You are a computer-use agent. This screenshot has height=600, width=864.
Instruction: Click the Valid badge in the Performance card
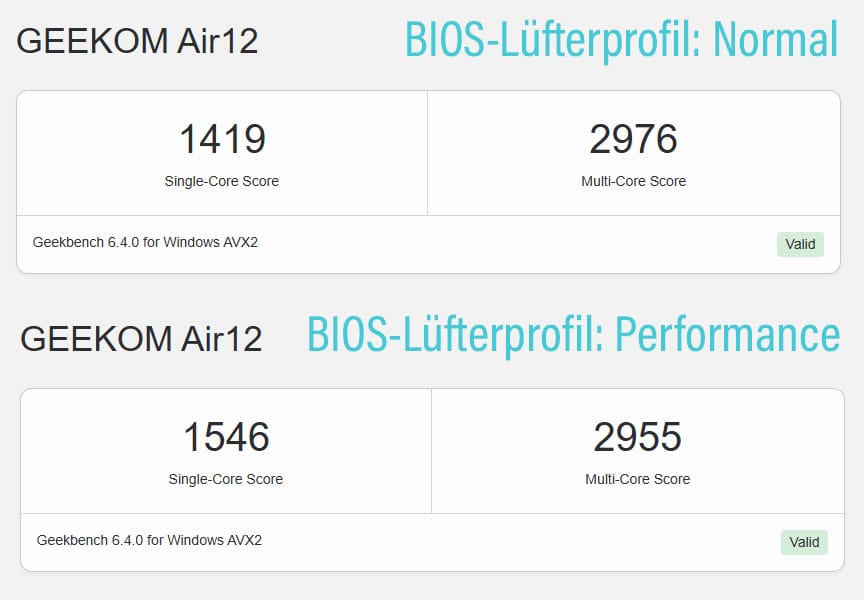point(804,542)
